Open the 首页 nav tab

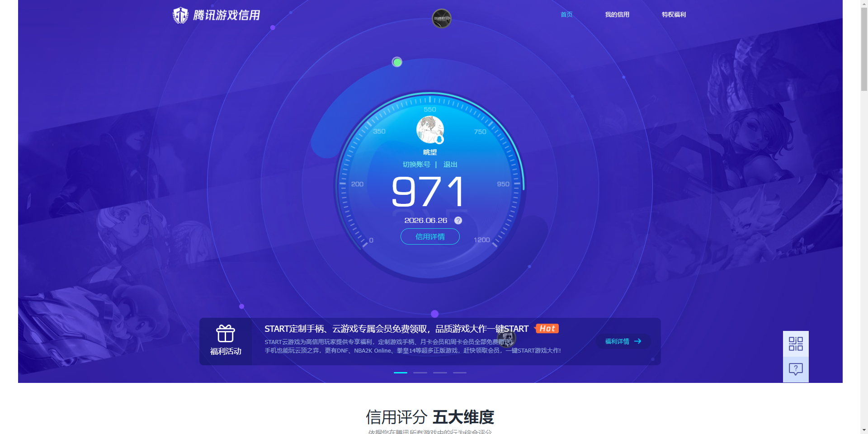coord(566,14)
